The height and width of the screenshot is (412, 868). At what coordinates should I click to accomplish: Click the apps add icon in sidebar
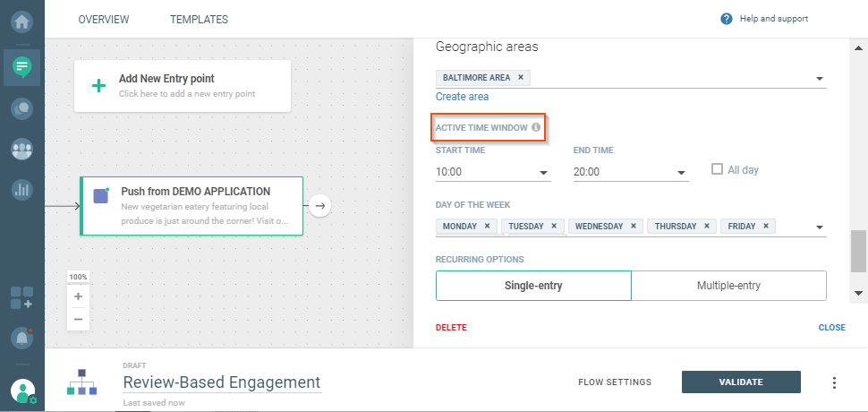(x=21, y=298)
